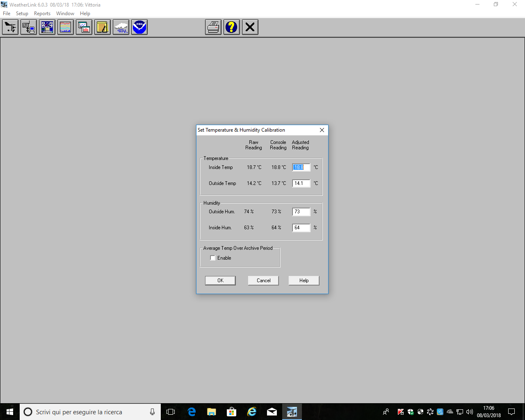Click the Outside Hum. adjusted reading field
Viewport: 525px width, 420px height.
pyautogui.click(x=301, y=212)
